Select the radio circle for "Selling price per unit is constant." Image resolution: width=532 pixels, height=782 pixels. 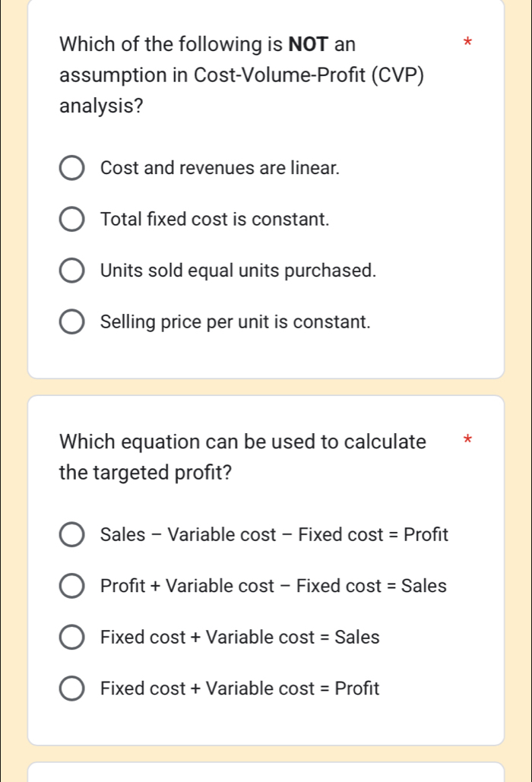tap(72, 322)
